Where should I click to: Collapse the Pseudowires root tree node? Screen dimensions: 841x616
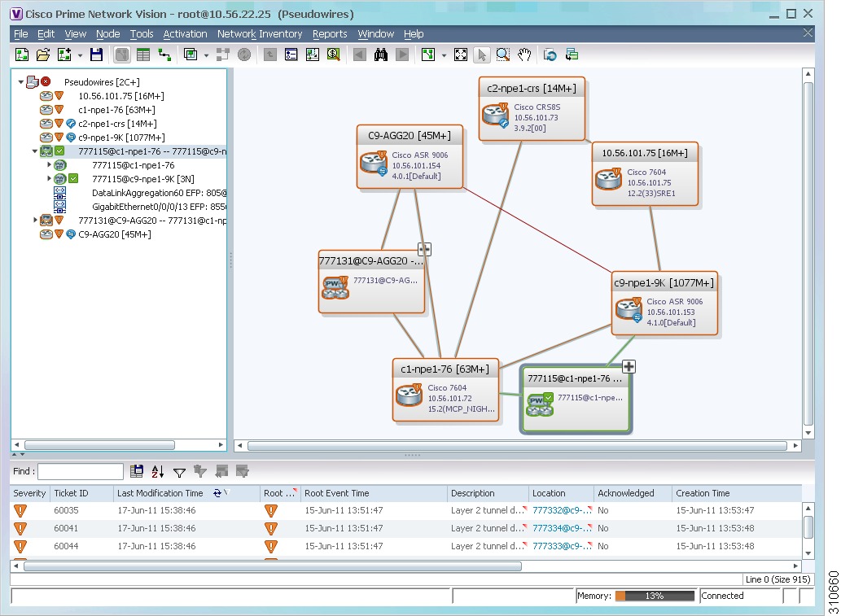21,82
